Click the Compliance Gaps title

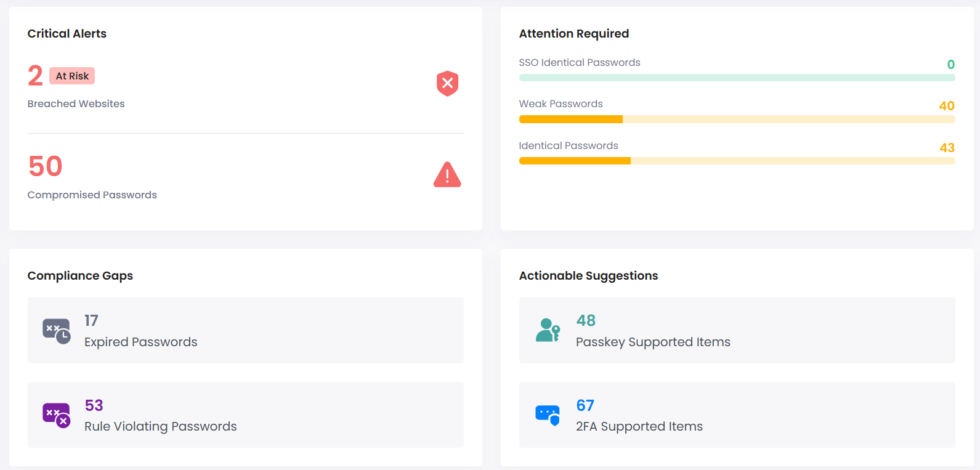(80, 275)
